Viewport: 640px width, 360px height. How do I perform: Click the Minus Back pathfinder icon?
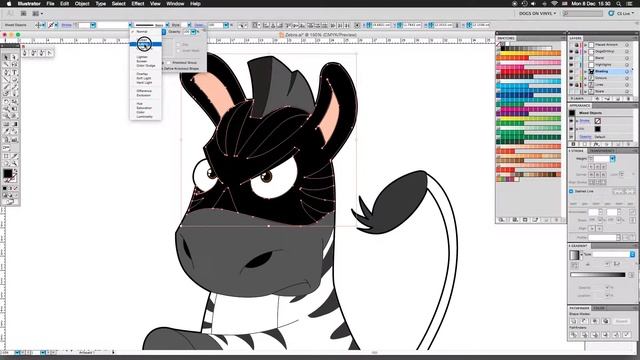627,335
